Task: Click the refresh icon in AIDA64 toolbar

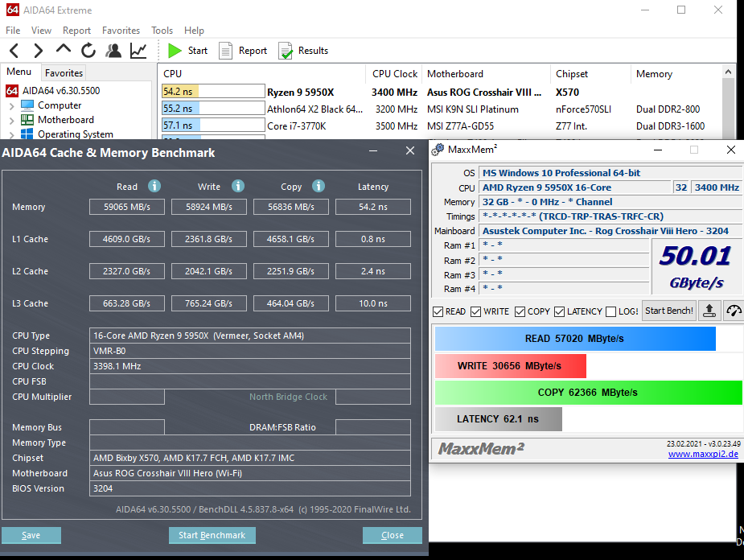Action: tap(88, 51)
